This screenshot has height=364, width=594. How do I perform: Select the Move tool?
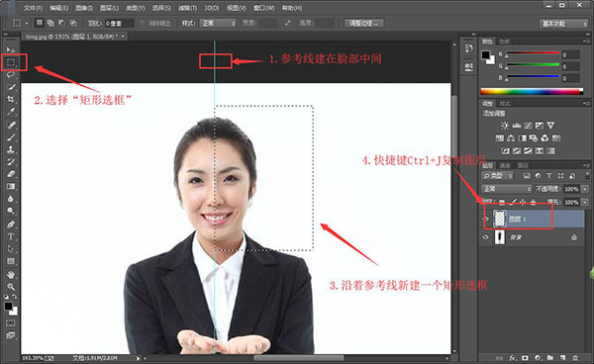(11, 49)
